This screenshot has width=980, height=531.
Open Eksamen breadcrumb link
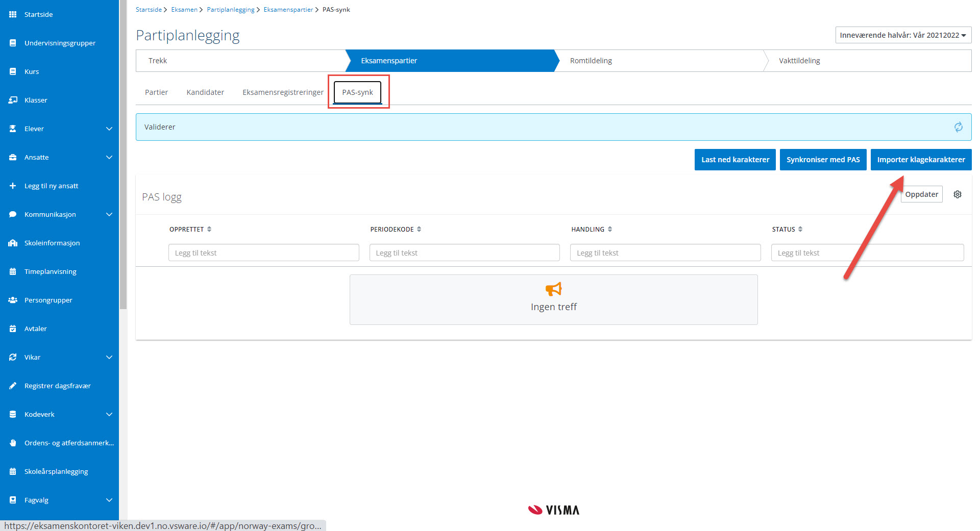(184, 10)
